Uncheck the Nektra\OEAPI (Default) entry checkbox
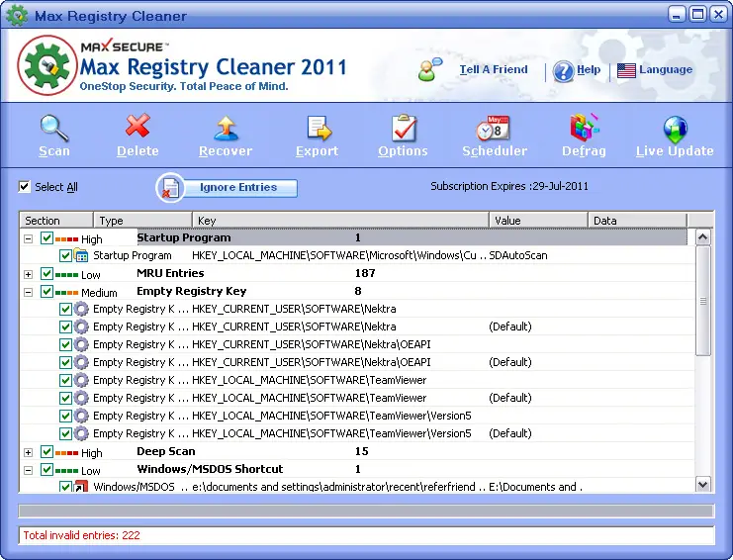 tap(65, 362)
